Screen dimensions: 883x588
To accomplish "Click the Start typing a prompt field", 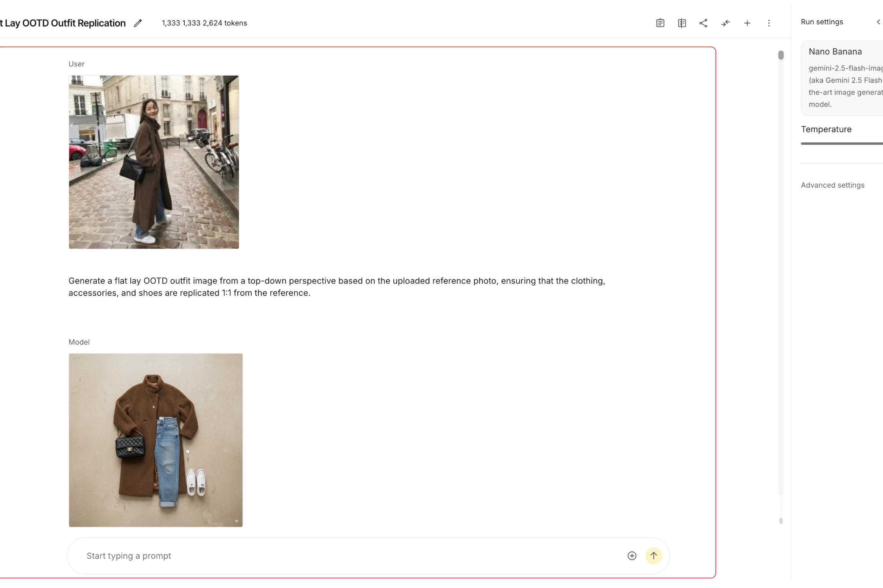I will (x=346, y=555).
